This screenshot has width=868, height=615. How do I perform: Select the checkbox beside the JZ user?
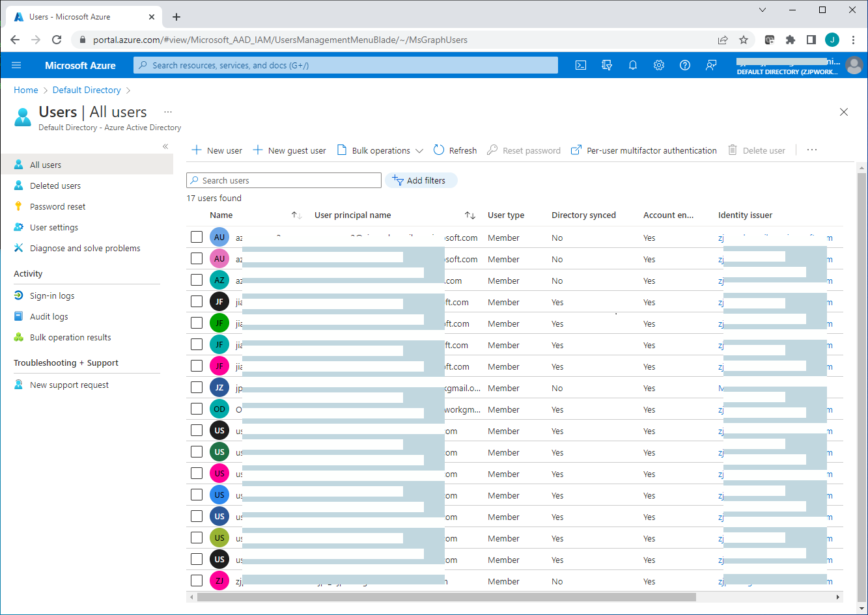pyautogui.click(x=197, y=387)
